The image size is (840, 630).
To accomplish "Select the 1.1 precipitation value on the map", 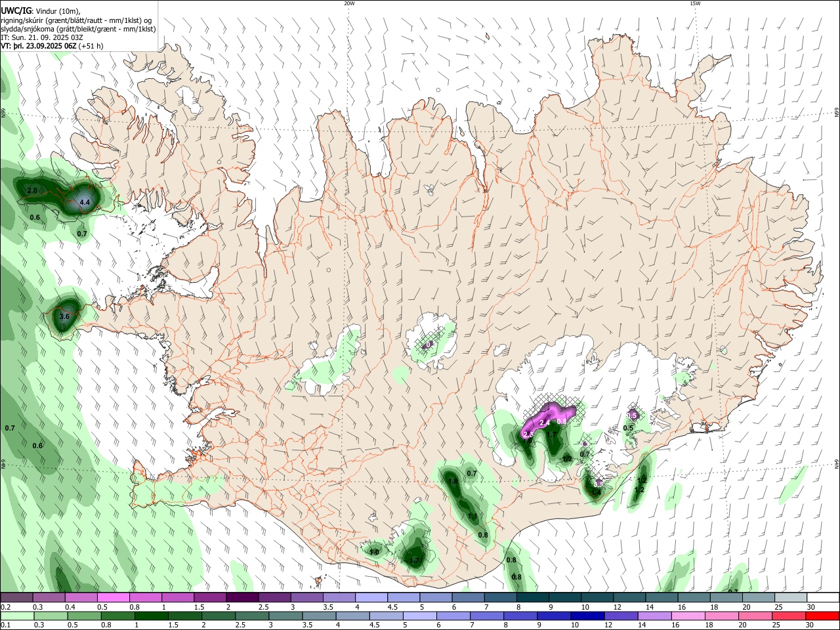I will (x=472, y=516).
